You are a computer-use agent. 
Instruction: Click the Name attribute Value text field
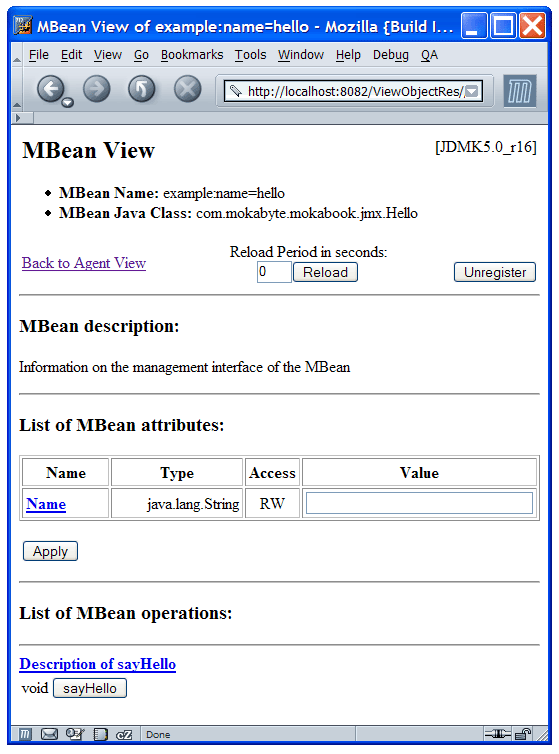[419, 503]
